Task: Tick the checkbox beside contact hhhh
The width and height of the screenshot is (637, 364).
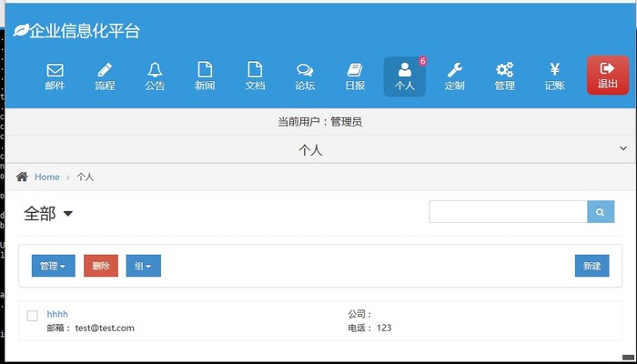Action: [x=33, y=316]
